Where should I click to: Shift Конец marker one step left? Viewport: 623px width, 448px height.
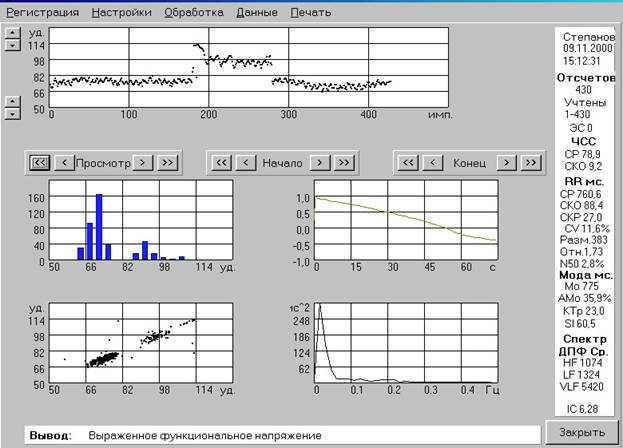433,162
